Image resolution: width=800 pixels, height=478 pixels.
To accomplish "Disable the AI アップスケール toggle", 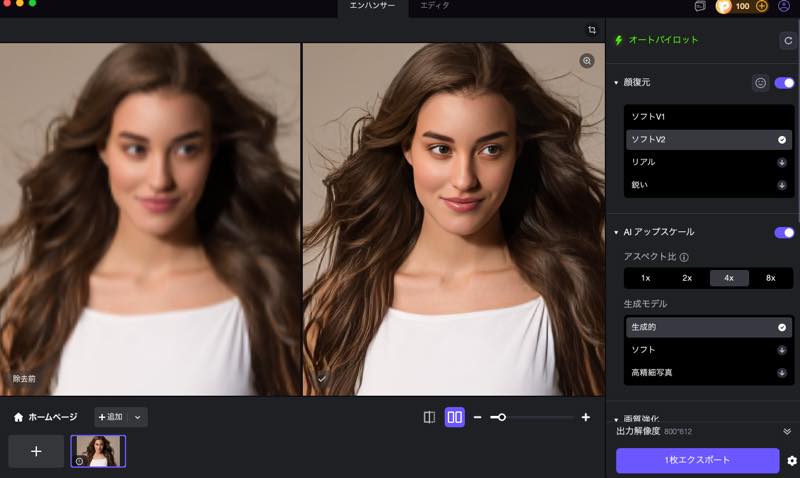I will pos(784,232).
